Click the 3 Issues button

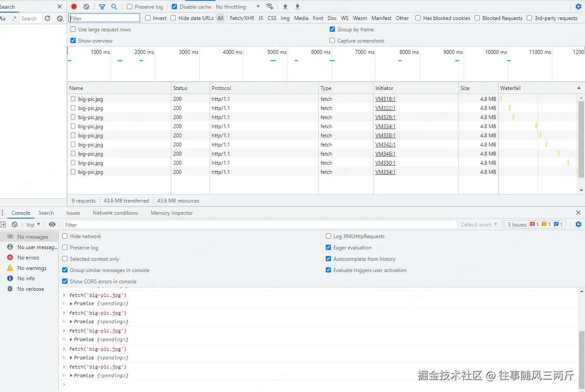pos(535,224)
